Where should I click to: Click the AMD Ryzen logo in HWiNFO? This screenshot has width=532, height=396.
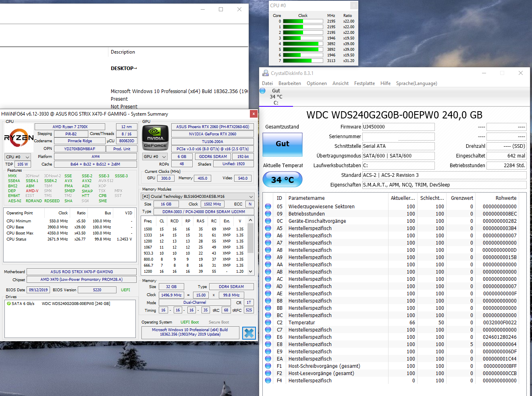point(19,138)
